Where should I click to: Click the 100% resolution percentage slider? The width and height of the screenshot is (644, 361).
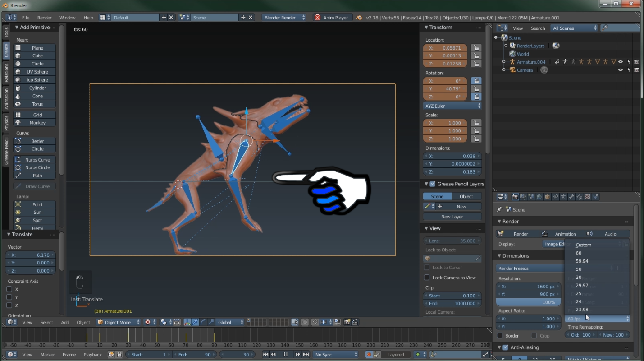click(529, 302)
